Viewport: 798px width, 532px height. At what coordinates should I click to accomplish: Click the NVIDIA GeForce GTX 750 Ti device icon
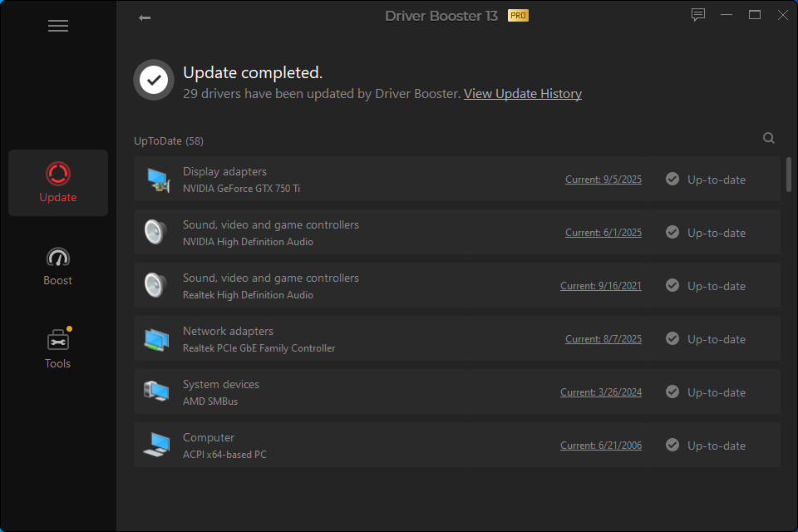[x=157, y=178]
